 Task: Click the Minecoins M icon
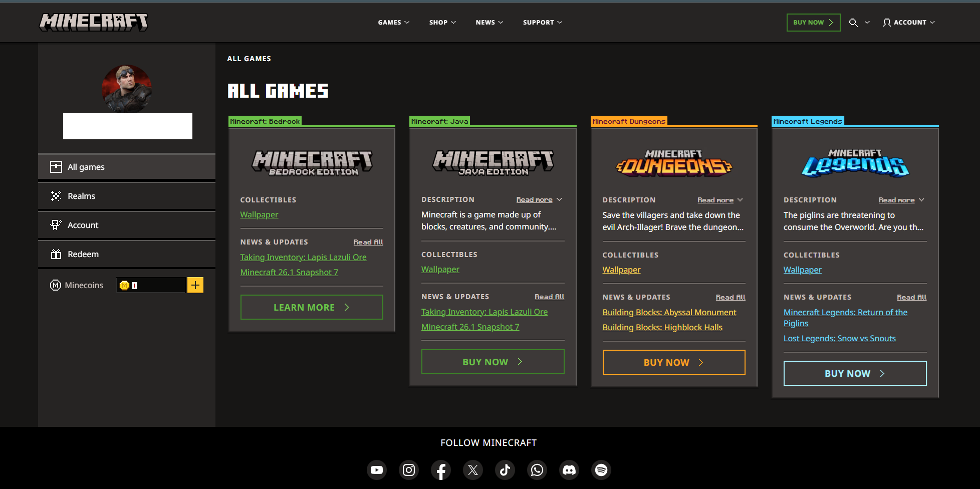56,285
